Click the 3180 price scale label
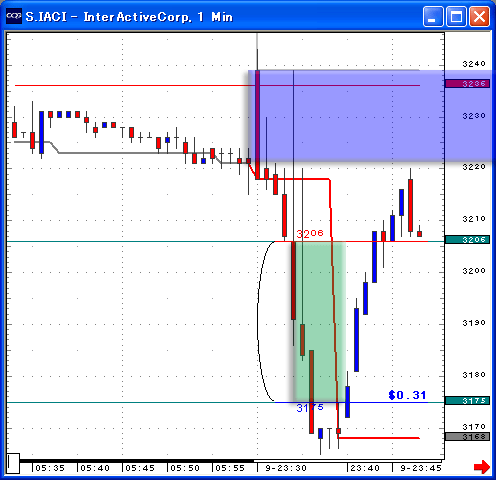This screenshot has height=480, width=496. tap(474, 375)
